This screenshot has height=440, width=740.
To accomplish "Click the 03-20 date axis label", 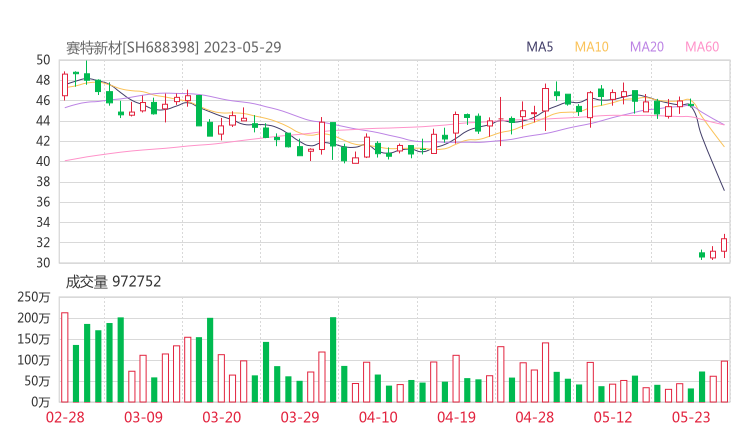I will coord(221,417).
